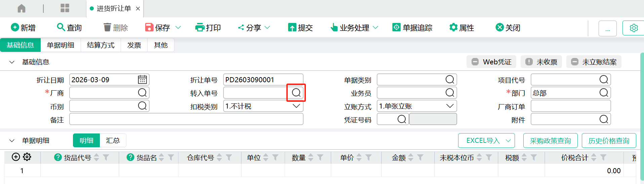The height and width of the screenshot is (184, 644).
Task: Click the 新增 add icon
Action: pos(15,27)
